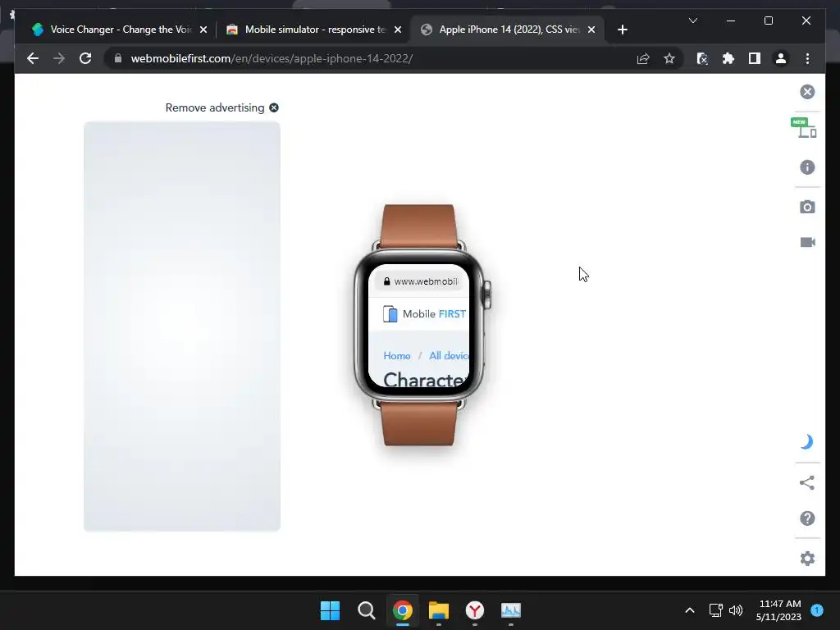Take a screenshot with the camera icon

coord(807,207)
